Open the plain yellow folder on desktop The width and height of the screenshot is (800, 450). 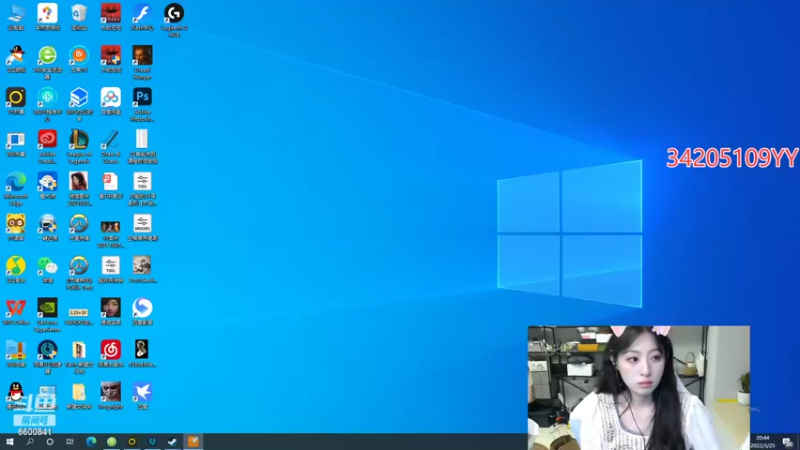pyautogui.click(x=79, y=395)
